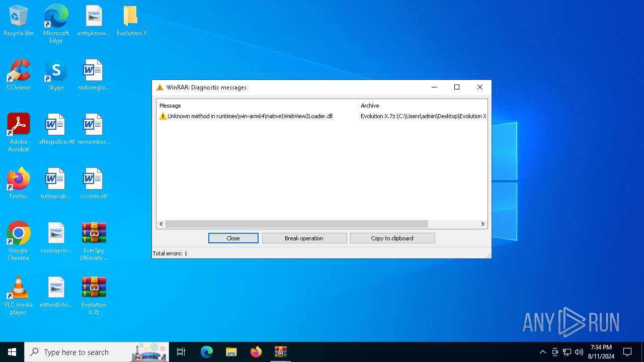The height and width of the screenshot is (362, 644).
Task: Select the Unknown method WebView2Loader.dll message row
Action: point(322,116)
